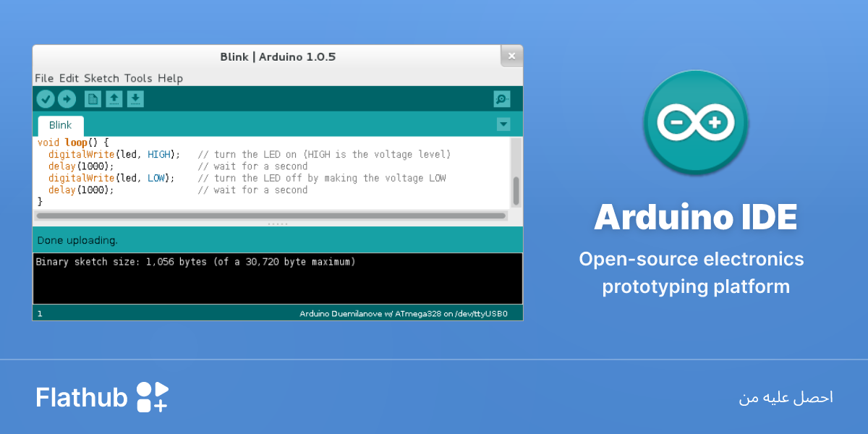
Task: Click the comment 'turn the LED on (HIGH is the voltage level)'
Action: tap(324, 155)
